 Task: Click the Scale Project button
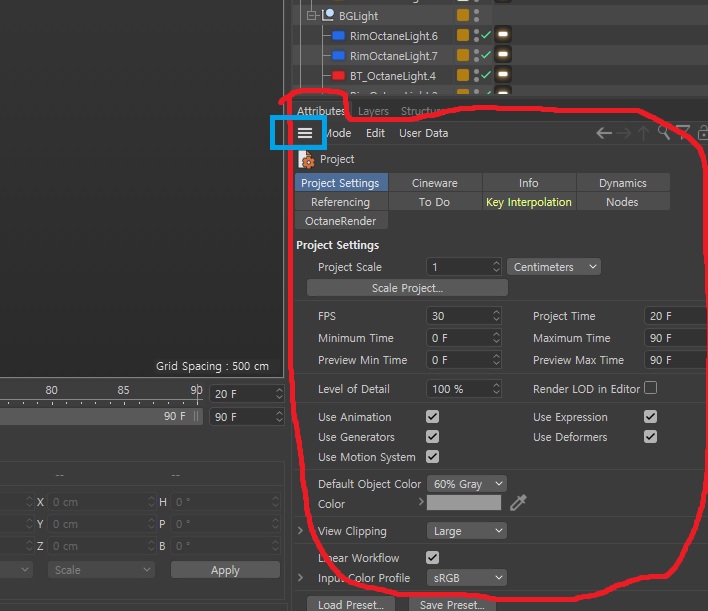point(407,288)
